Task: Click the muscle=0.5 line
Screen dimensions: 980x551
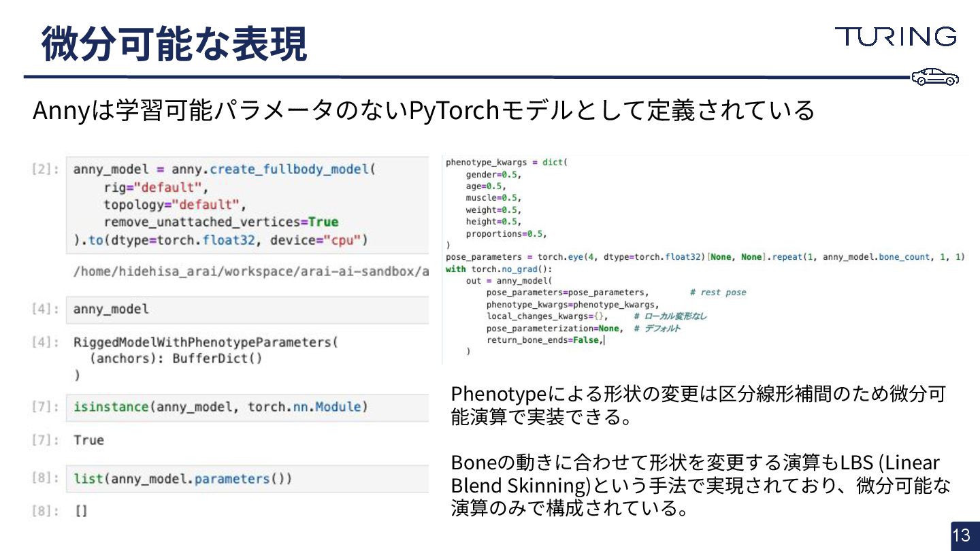Action: [493, 198]
